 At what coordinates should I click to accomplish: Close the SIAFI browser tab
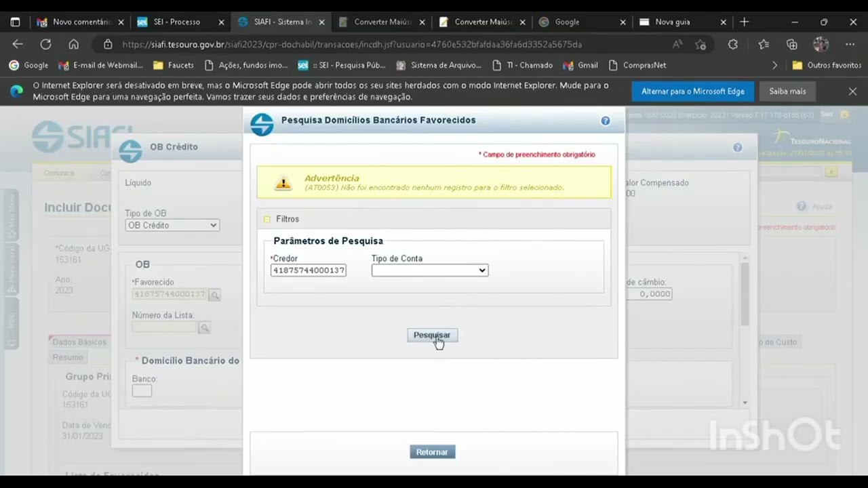pos(321,22)
